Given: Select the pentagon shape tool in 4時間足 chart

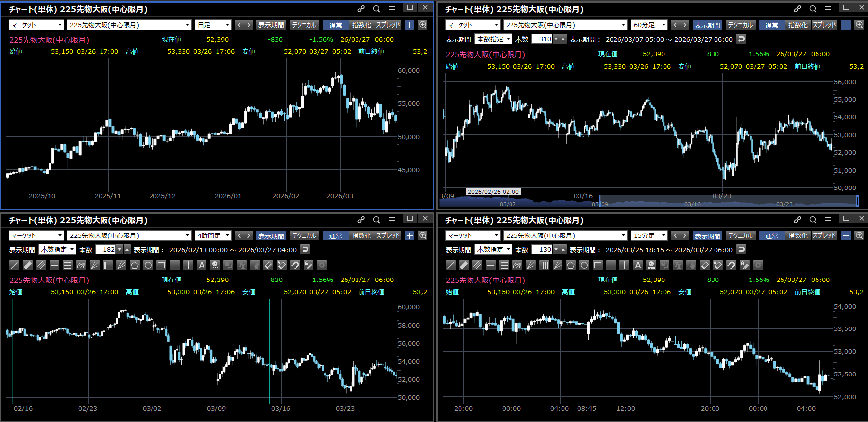Looking at the screenshot, I should (x=135, y=265).
